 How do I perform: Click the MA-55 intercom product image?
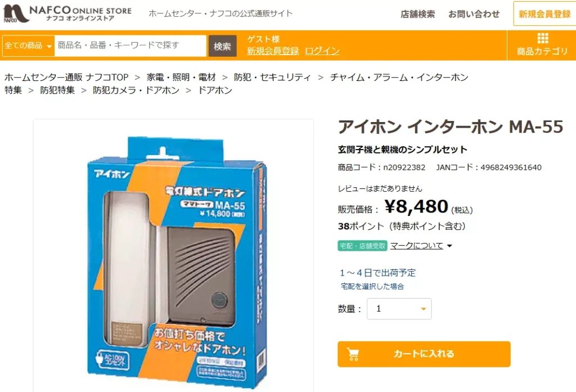[177, 262]
